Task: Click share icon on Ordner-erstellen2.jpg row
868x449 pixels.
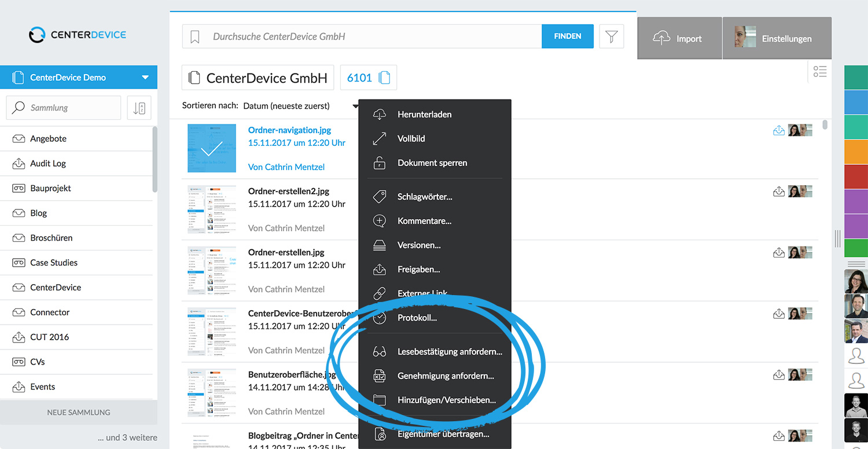Action: [779, 192]
